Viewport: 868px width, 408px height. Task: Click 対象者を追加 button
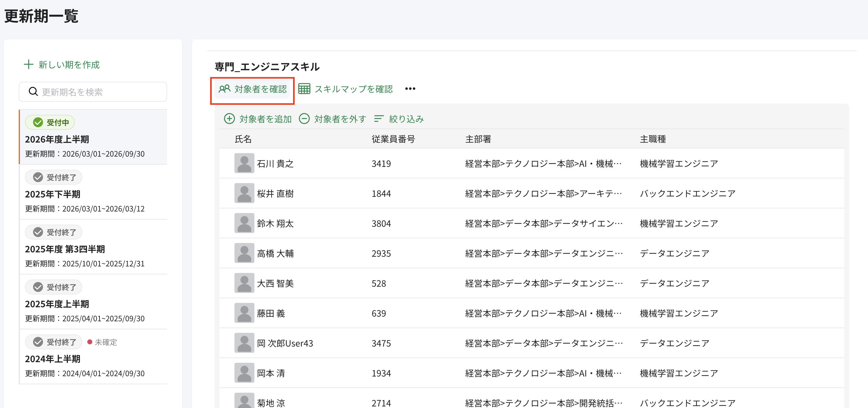(258, 119)
